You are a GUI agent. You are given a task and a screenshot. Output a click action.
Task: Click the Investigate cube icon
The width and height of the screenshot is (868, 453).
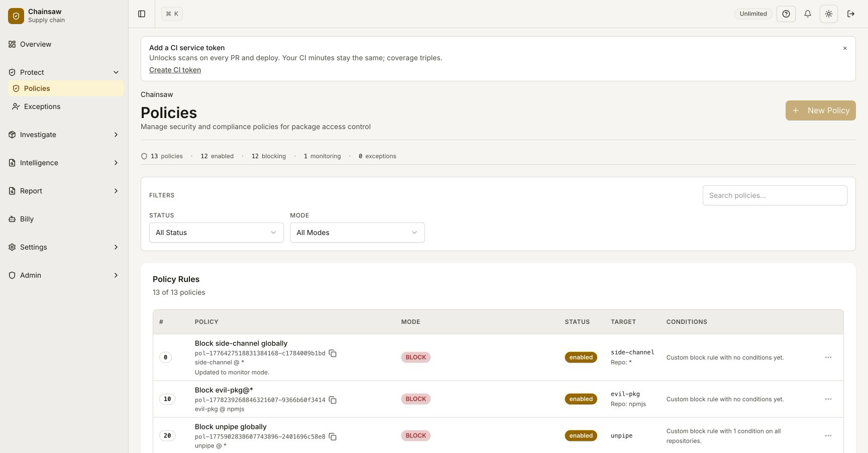coord(12,135)
